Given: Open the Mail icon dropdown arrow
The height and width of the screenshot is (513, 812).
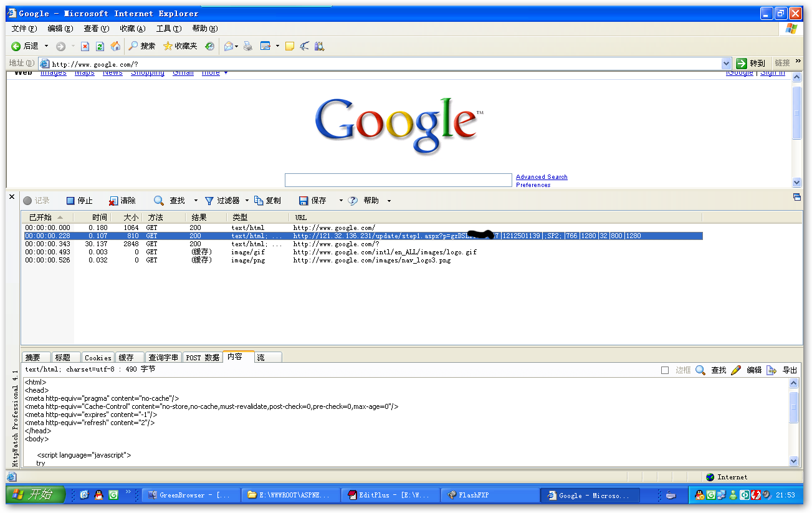Looking at the screenshot, I should 237,46.
